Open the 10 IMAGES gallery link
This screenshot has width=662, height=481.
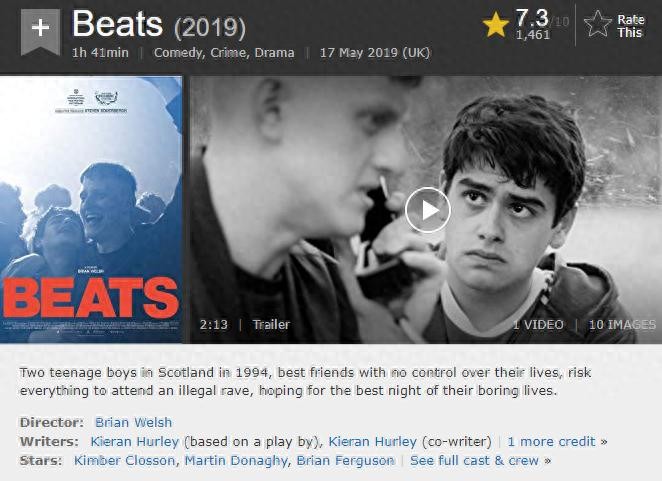[x=622, y=324]
